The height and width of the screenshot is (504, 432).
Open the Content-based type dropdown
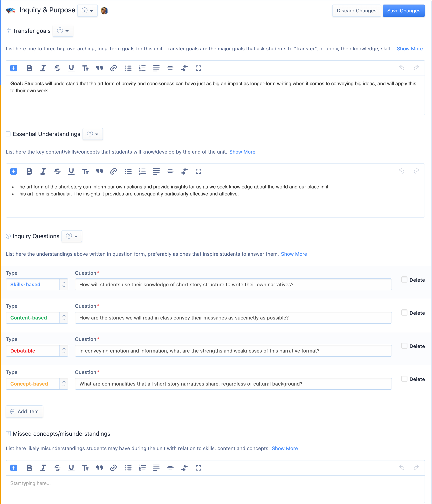[37, 318]
